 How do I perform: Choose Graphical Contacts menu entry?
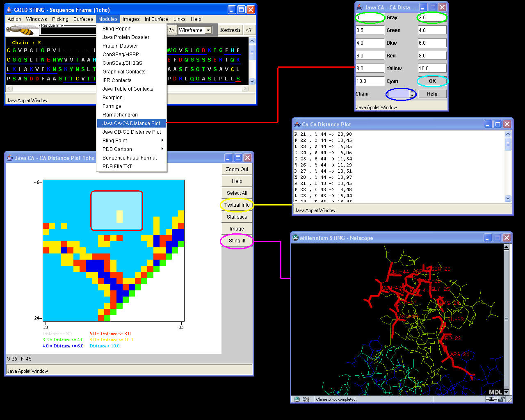coord(131,71)
